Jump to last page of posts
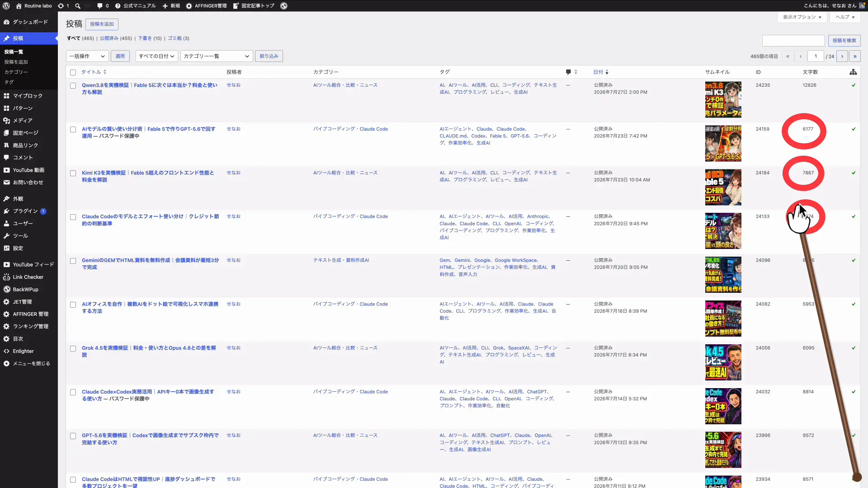Viewport: 868px width, 488px height. [x=854, y=56]
